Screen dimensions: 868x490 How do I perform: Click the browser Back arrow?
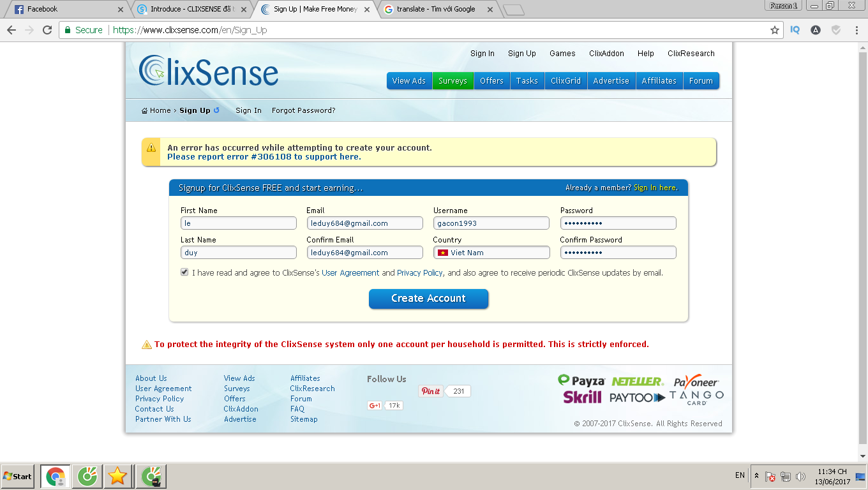[x=11, y=30]
